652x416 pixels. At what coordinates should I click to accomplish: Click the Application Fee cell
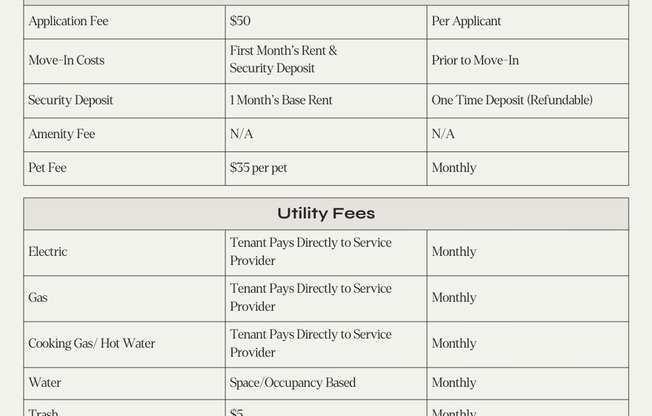pyautogui.click(x=68, y=21)
